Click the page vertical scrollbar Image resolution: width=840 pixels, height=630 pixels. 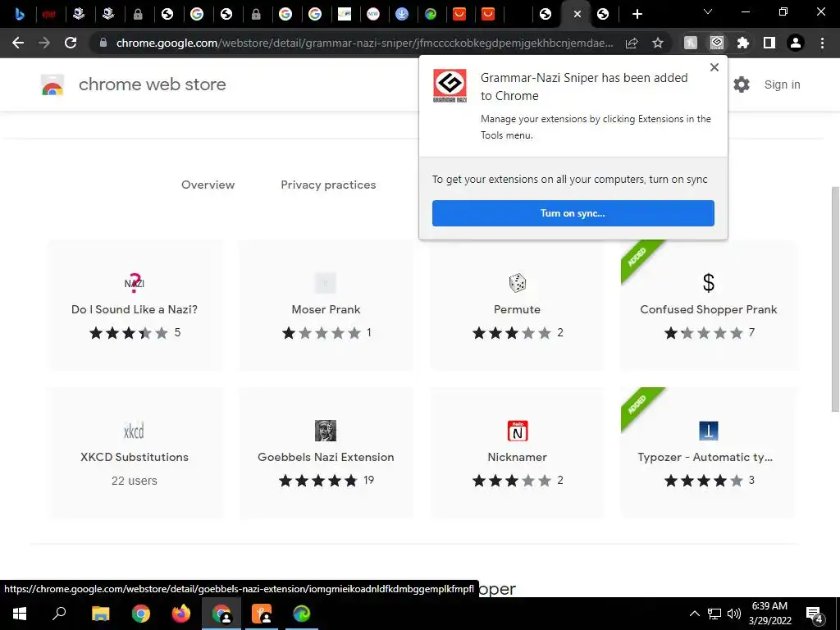point(835,299)
